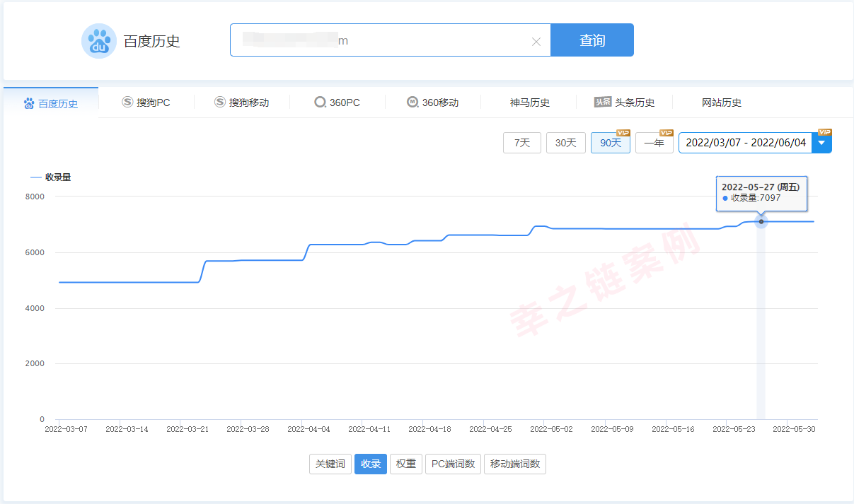Screen dimensions: 854x504
Task: Focus the domain search input field
Action: pyautogui.click(x=390, y=40)
